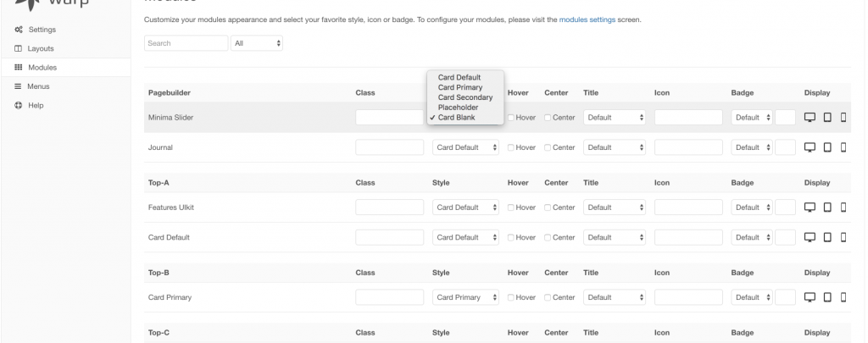The image size is (868, 343).
Task: Click tablet display icon in Journal row
Action: coord(827,147)
